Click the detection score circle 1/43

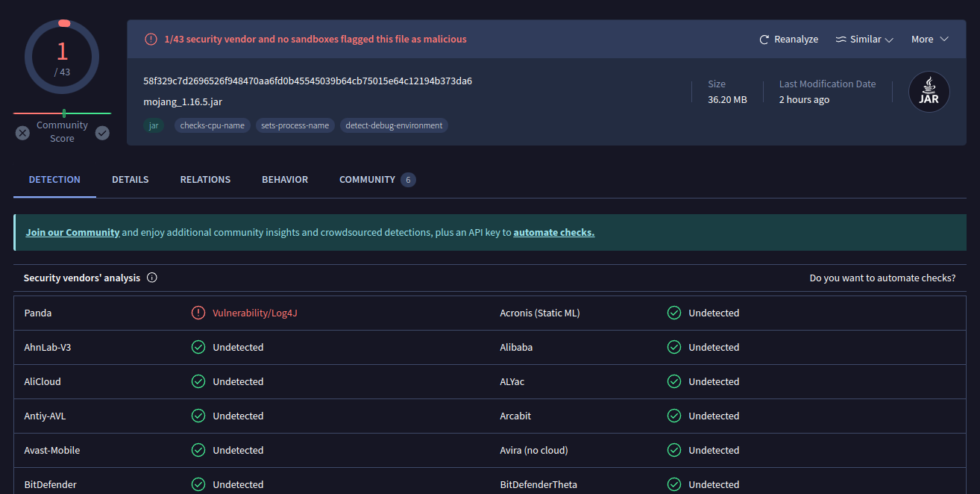62,57
